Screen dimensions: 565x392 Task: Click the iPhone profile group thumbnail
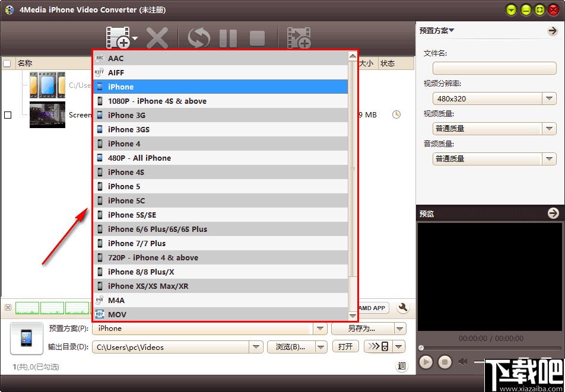47,85
